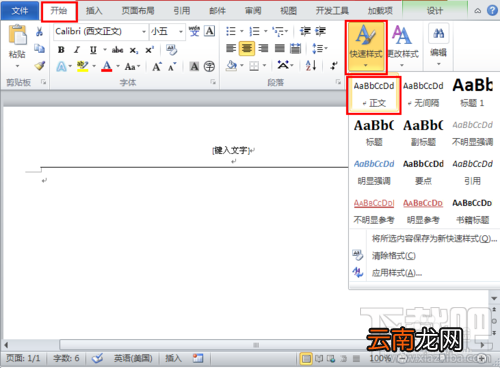Click the Grow Font icon

pos(157,67)
